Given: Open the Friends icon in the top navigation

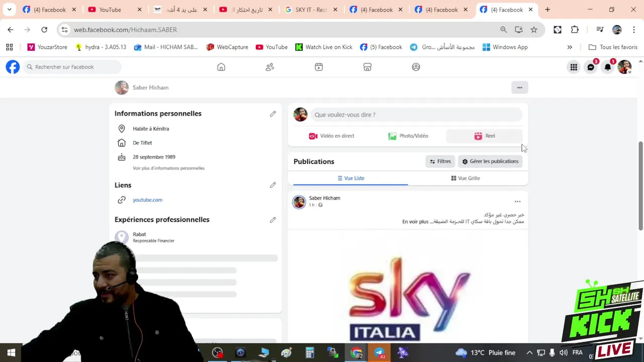Looking at the screenshot, I should (x=270, y=67).
